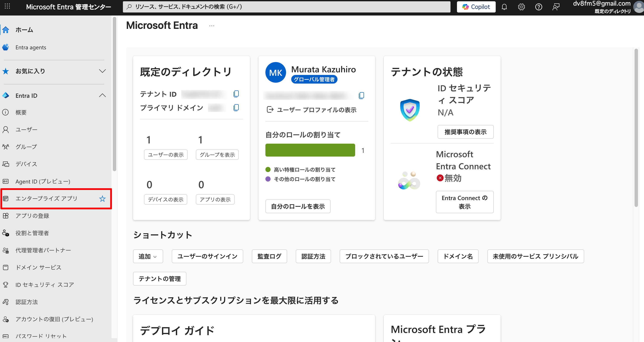644x342 pixels.
Task: Expand the お気に入り section
Action: click(x=102, y=71)
